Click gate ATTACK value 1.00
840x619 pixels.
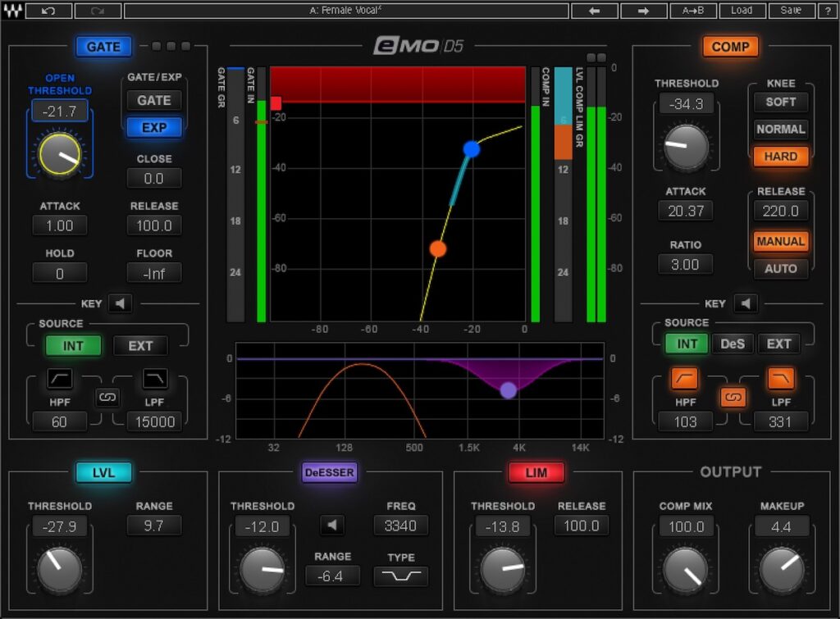59,225
